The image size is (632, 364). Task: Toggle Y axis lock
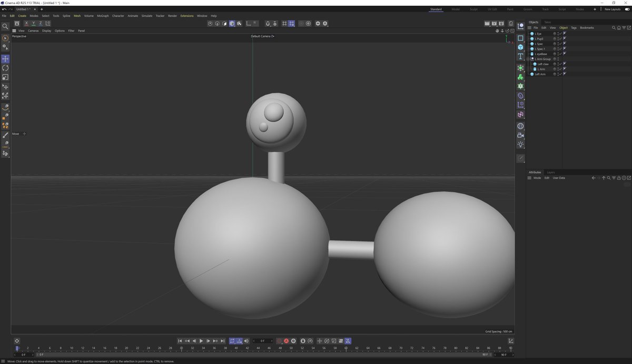(33, 23)
